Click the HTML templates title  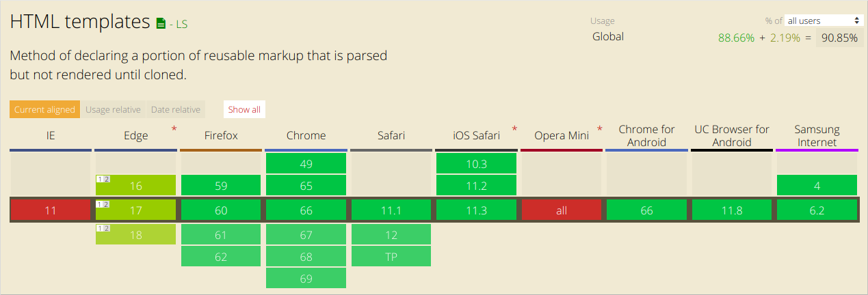click(x=80, y=22)
